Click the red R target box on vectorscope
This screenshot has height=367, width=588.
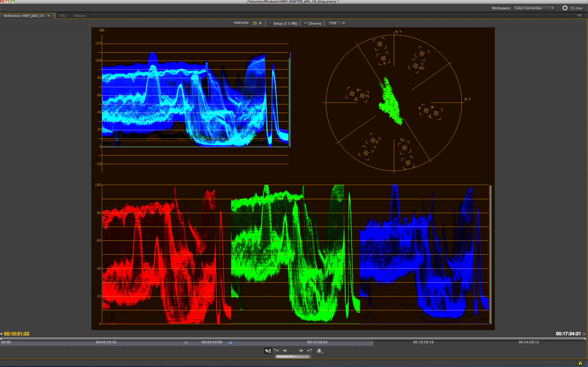click(383, 58)
